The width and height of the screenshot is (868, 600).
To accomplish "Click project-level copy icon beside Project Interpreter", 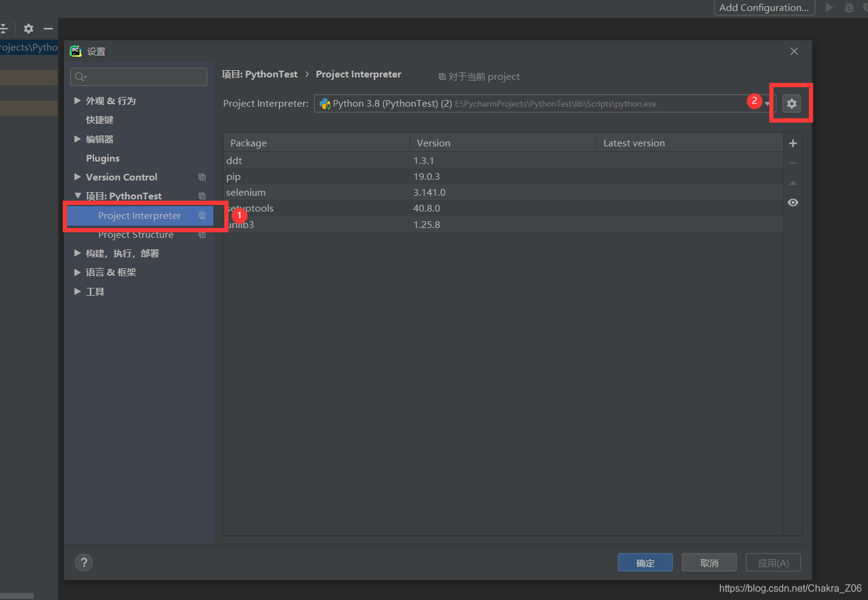I will click(x=202, y=215).
